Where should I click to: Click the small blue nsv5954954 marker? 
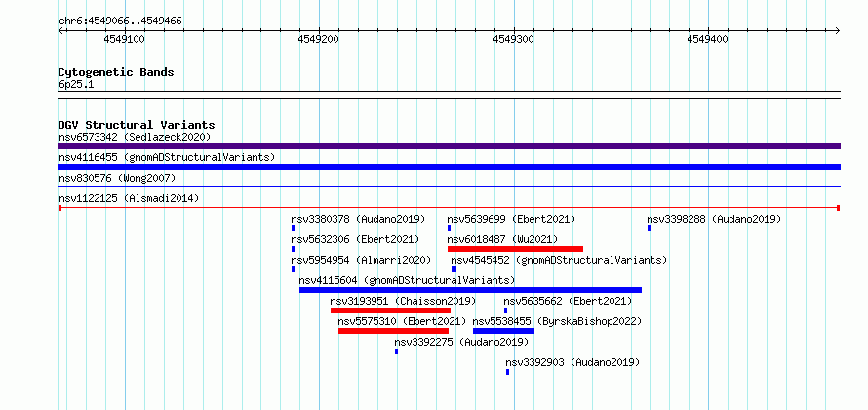(293, 269)
